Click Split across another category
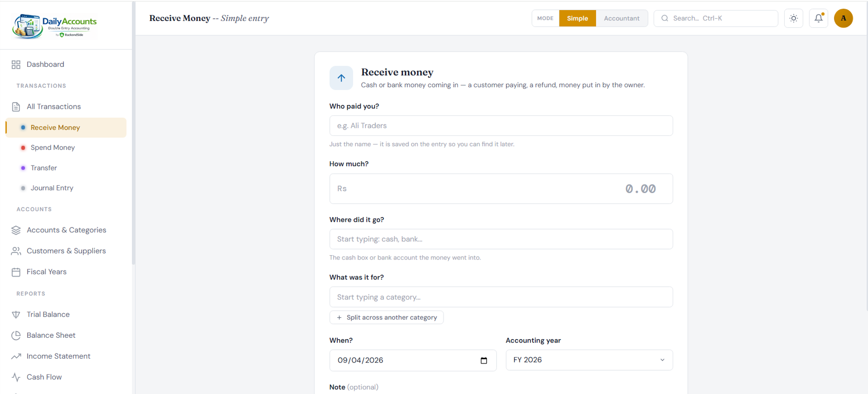The width and height of the screenshot is (868, 394). [x=386, y=317]
